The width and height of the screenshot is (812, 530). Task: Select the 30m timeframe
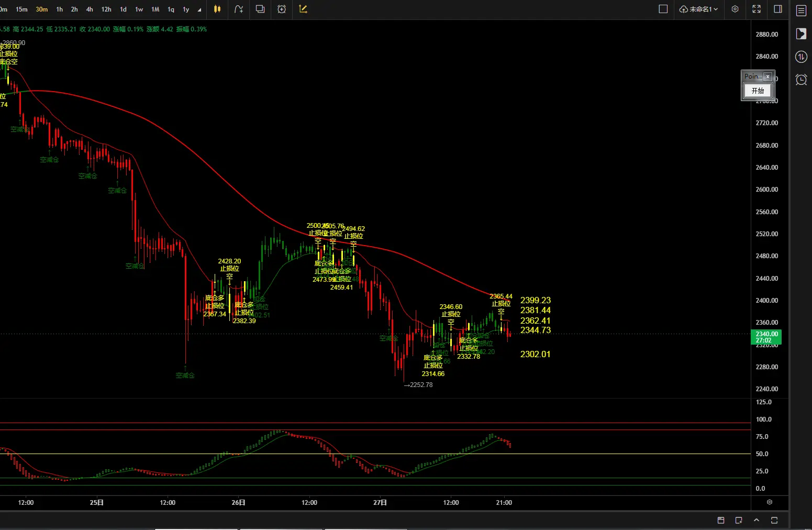(x=42, y=9)
